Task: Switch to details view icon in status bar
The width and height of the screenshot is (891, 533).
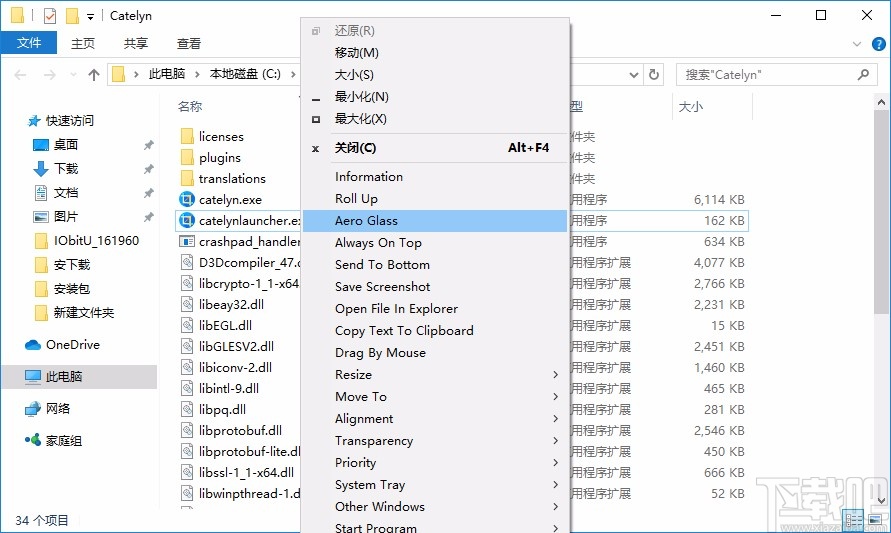Action: tap(854, 519)
